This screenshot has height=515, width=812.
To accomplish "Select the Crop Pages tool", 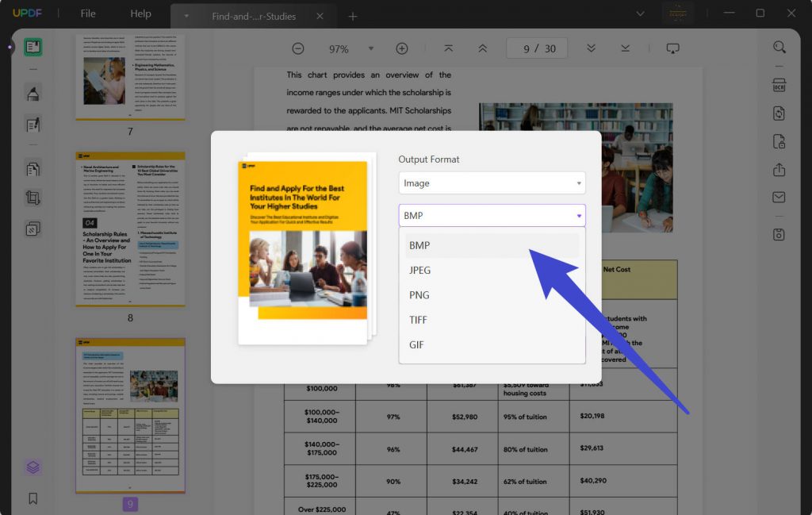I will (33, 198).
